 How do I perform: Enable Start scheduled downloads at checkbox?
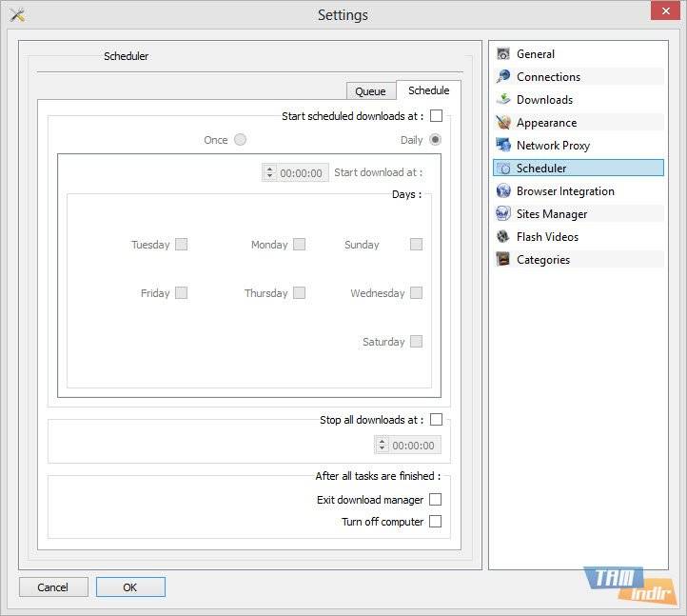pyautogui.click(x=436, y=116)
